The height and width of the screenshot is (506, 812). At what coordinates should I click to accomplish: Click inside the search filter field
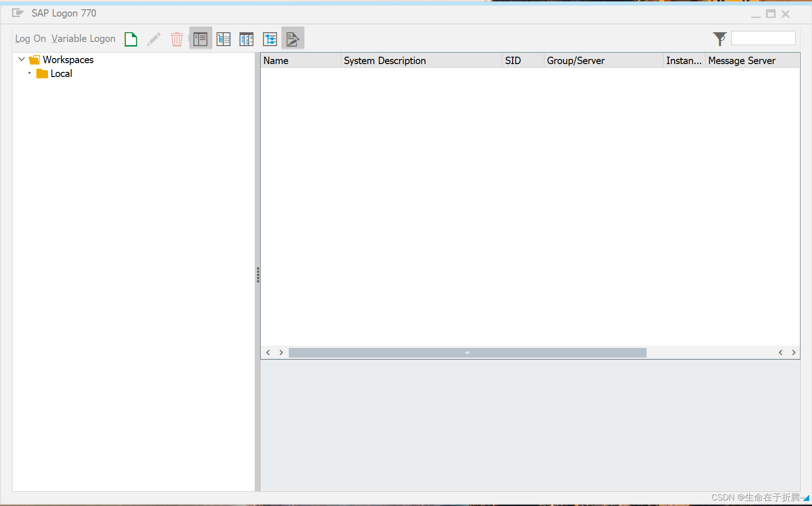763,38
